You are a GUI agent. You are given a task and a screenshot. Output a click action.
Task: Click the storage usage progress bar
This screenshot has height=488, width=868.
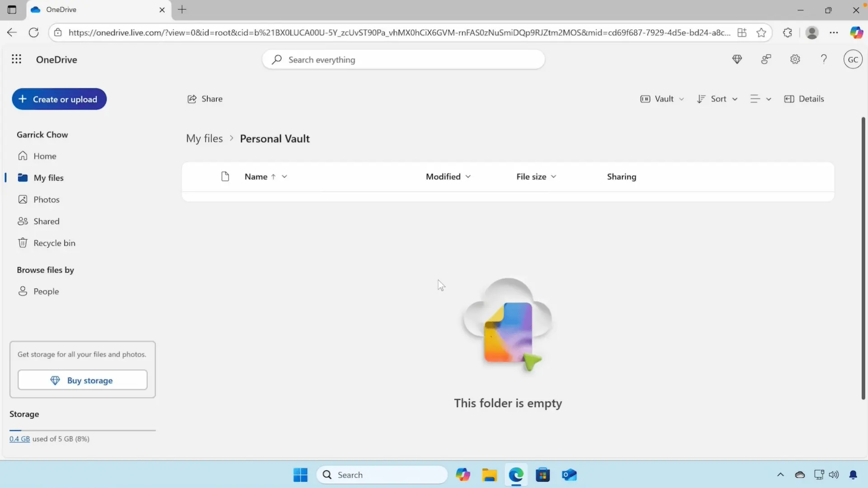coord(82,430)
